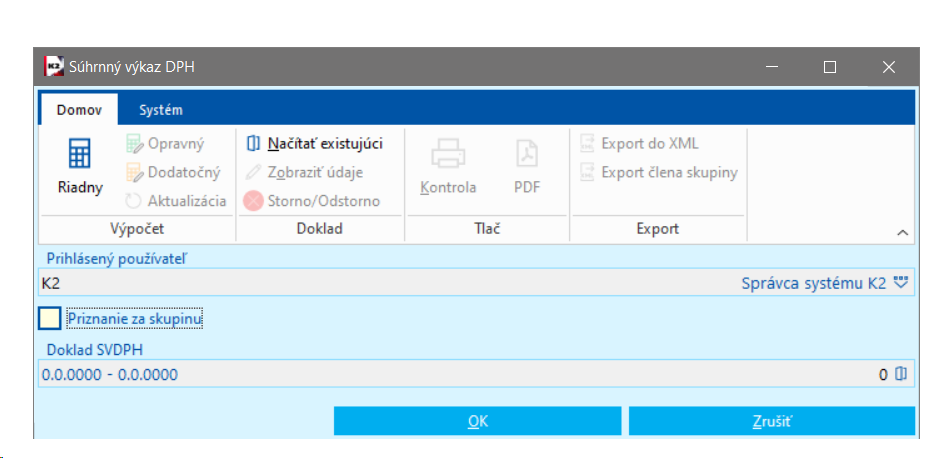Click the Doklad SVDPH date range field
Image resolution: width=939 pixels, height=458 pixels.
[x=476, y=374]
